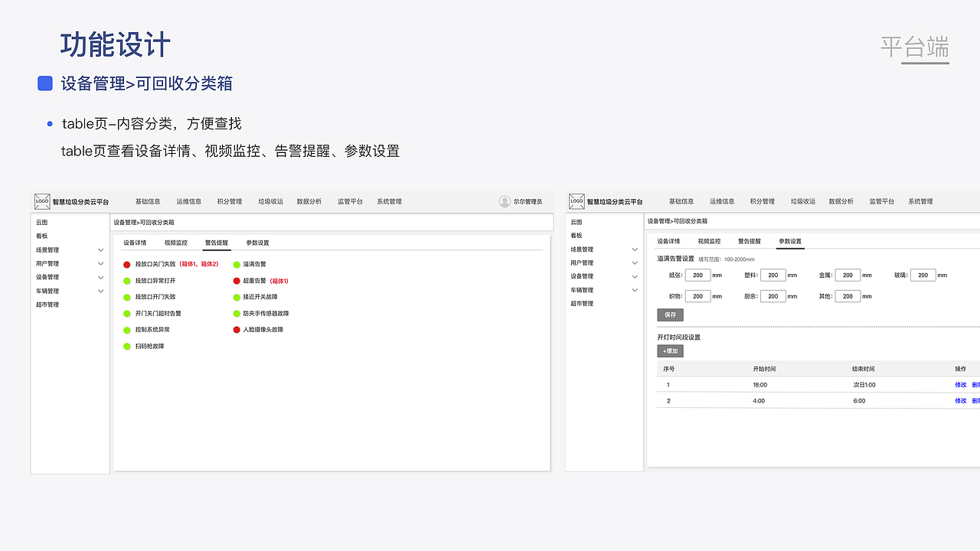
Task: Switch to 视频监控 tab in left window
Action: tap(175, 243)
